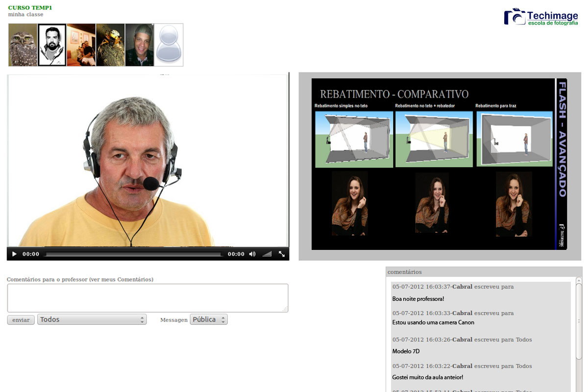The image size is (588, 392).
Task: Click the 16:03:33 comment header line
Action: click(x=453, y=313)
